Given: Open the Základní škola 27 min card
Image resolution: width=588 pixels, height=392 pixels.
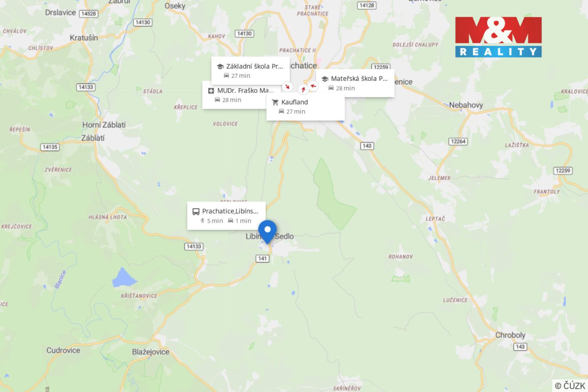Looking at the screenshot, I should click(x=250, y=70).
